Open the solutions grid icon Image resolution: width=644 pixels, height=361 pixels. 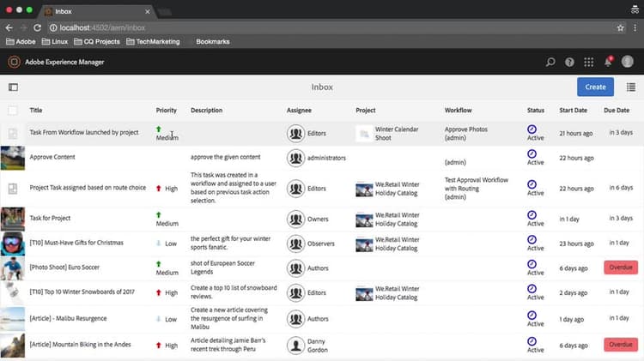click(x=588, y=62)
